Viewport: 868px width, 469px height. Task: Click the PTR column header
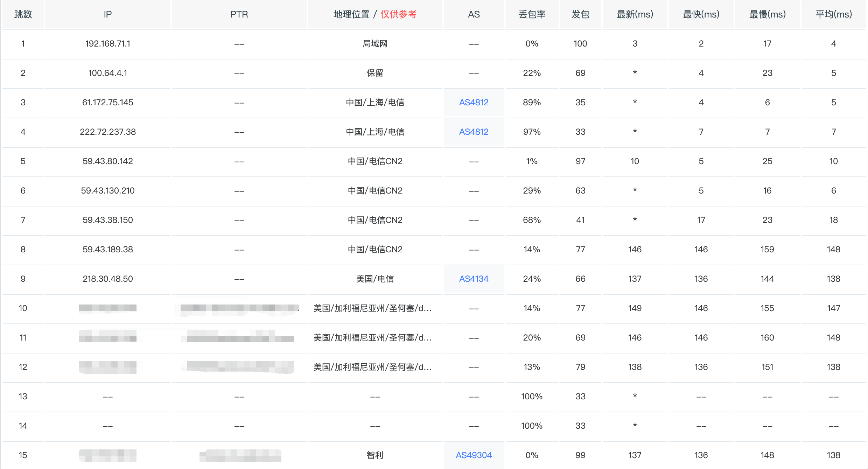pyautogui.click(x=239, y=14)
